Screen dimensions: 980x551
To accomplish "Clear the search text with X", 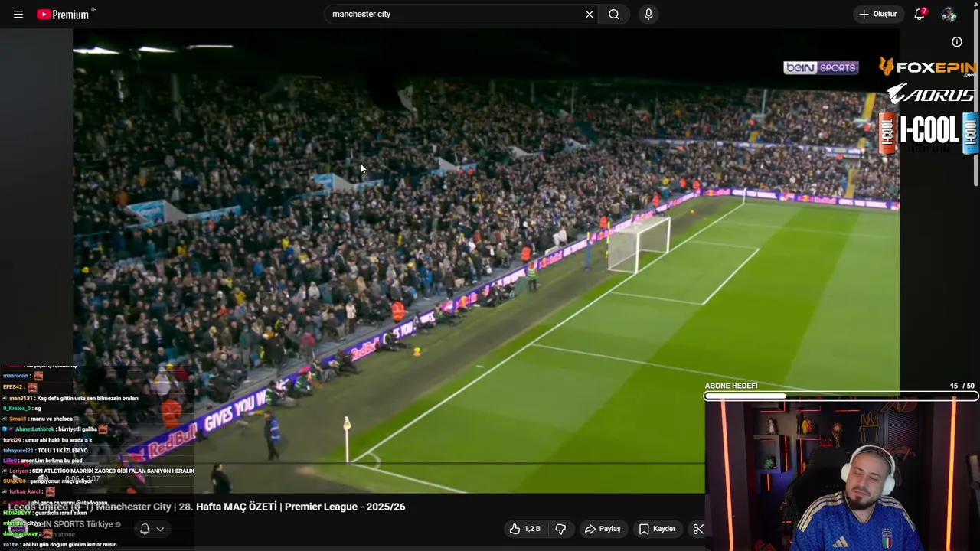I will [590, 15].
